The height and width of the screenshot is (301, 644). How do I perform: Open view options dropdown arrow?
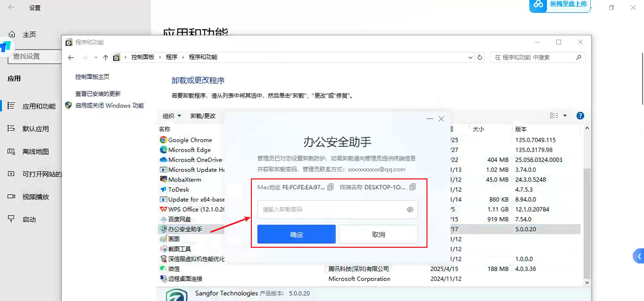[x=565, y=116]
